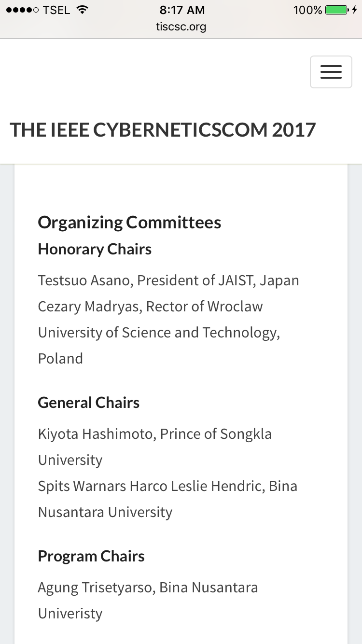Tap the 100% battery percentage text
The image size is (362, 644).
click(x=307, y=10)
